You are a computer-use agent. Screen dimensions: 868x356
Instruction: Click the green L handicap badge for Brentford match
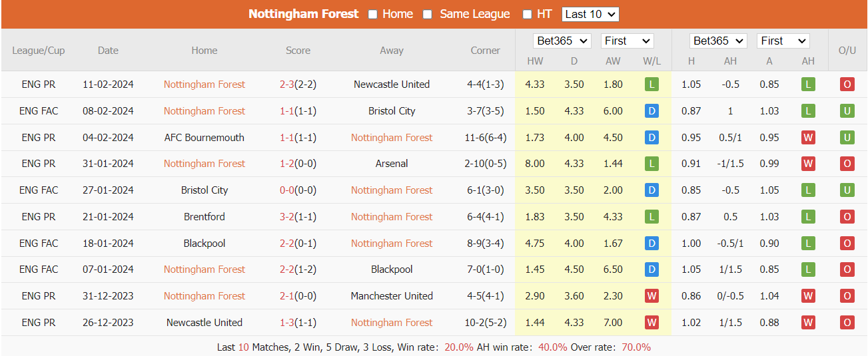[x=808, y=217]
